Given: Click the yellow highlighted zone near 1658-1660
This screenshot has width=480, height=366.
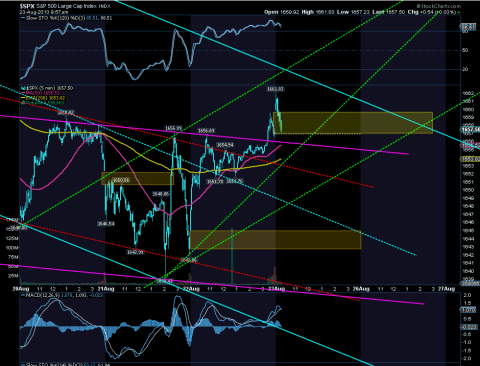Looking at the screenshot, I should 353,123.
